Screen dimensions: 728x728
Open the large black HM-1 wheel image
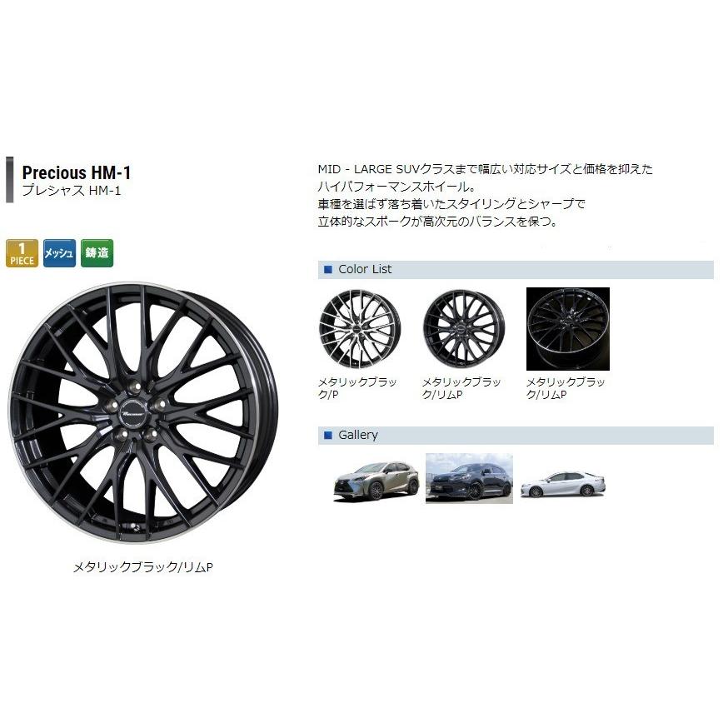(x=143, y=413)
